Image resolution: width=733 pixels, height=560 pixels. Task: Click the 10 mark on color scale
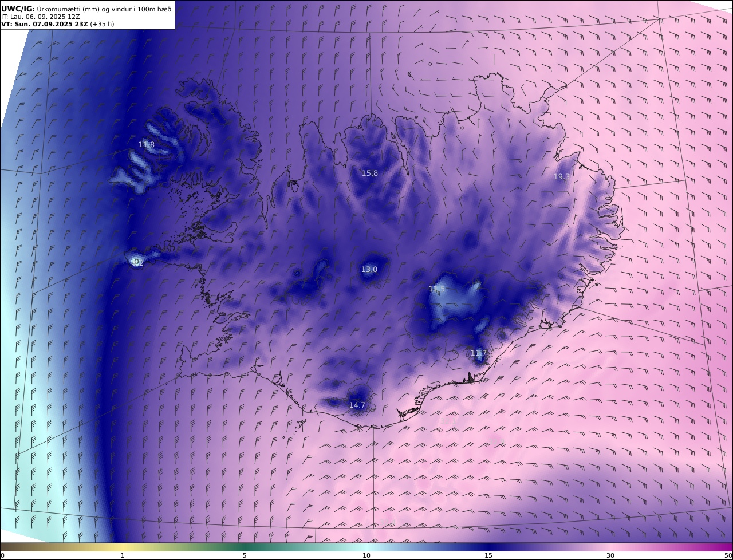coord(366,555)
